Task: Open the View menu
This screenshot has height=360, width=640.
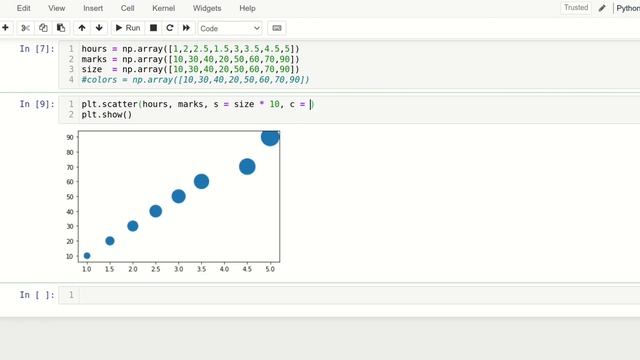Action: pos(56,8)
